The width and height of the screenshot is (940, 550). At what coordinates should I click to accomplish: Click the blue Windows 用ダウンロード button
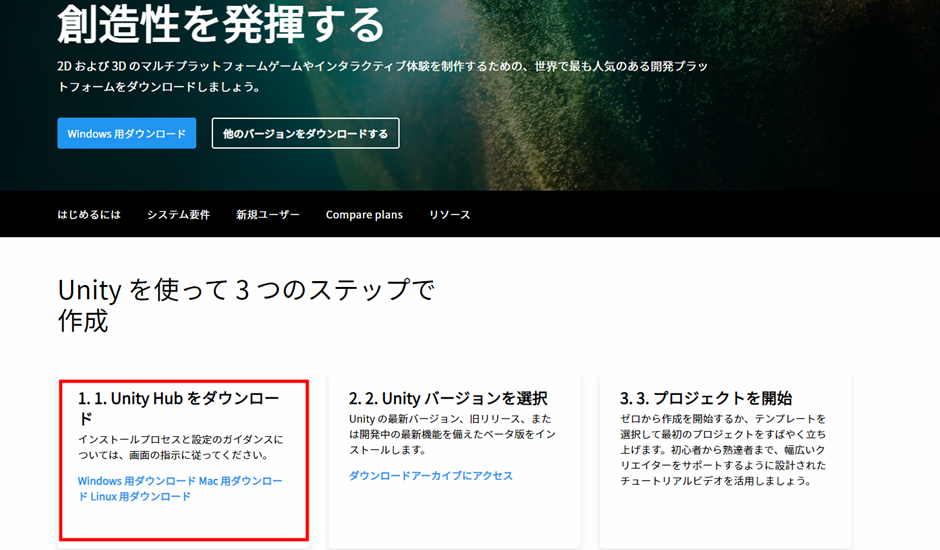coord(126,134)
